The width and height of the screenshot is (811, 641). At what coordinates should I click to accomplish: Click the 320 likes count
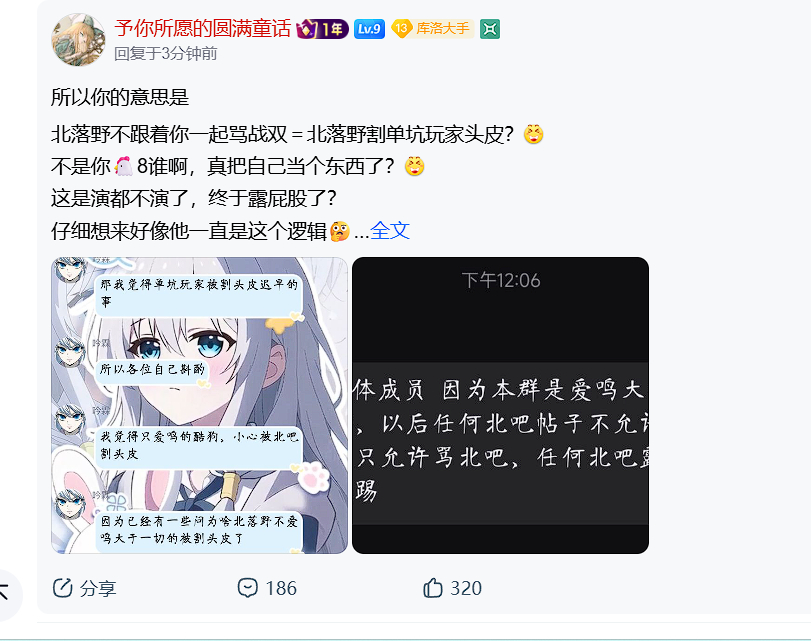466,589
